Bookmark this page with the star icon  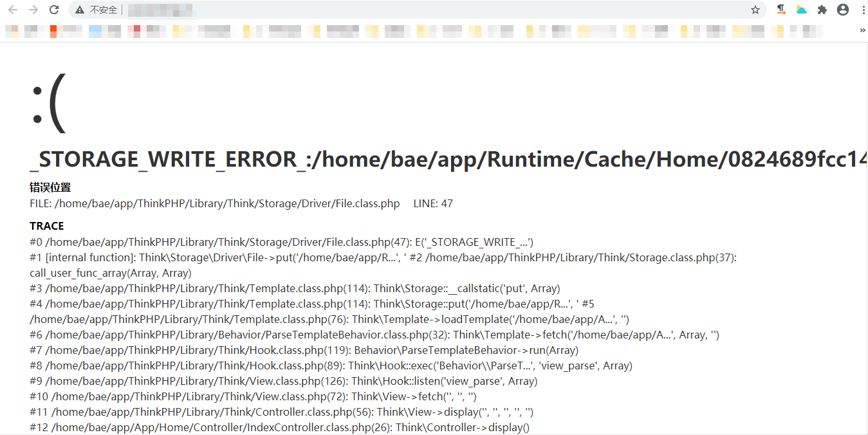click(x=755, y=10)
